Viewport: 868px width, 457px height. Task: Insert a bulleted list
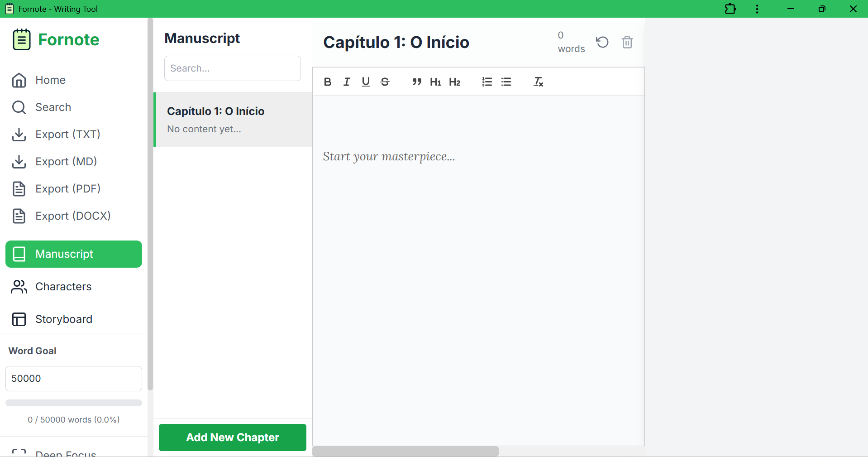click(x=506, y=82)
